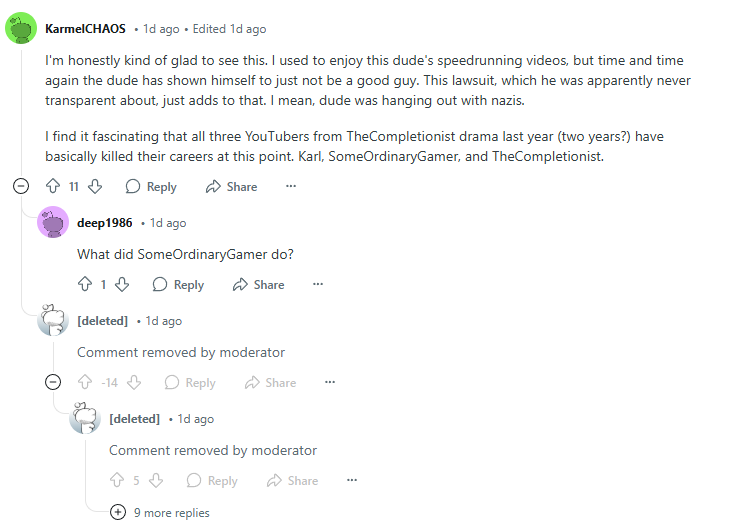Screen dimensions: 739x529
Task: Reply to KarmelCHAOS's comment
Action: click(151, 186)
